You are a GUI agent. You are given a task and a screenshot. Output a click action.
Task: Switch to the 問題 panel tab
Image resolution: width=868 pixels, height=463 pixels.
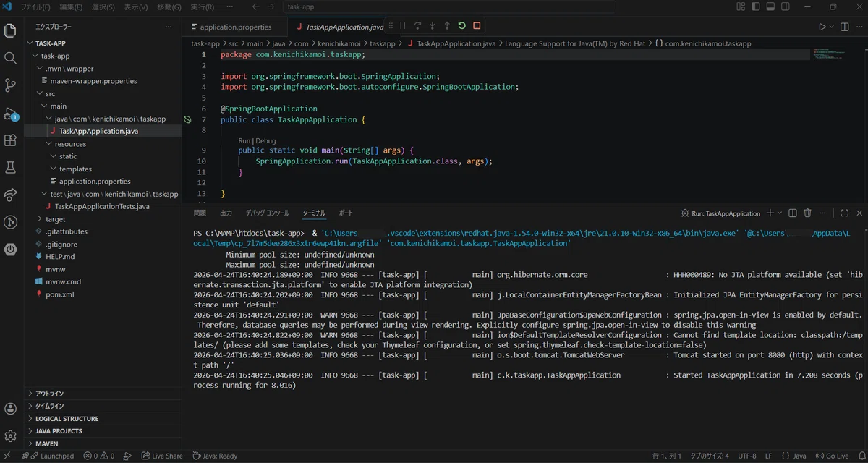click(x=200, y=213)
